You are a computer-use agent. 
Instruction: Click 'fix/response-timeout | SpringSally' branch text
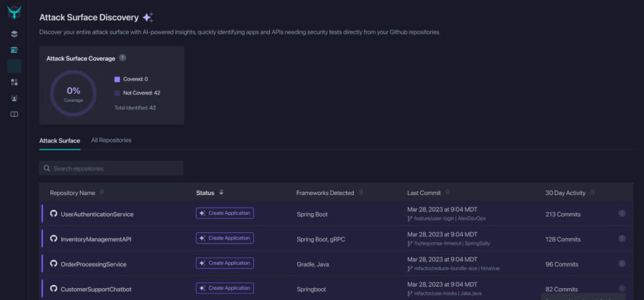tap(452, 244)
